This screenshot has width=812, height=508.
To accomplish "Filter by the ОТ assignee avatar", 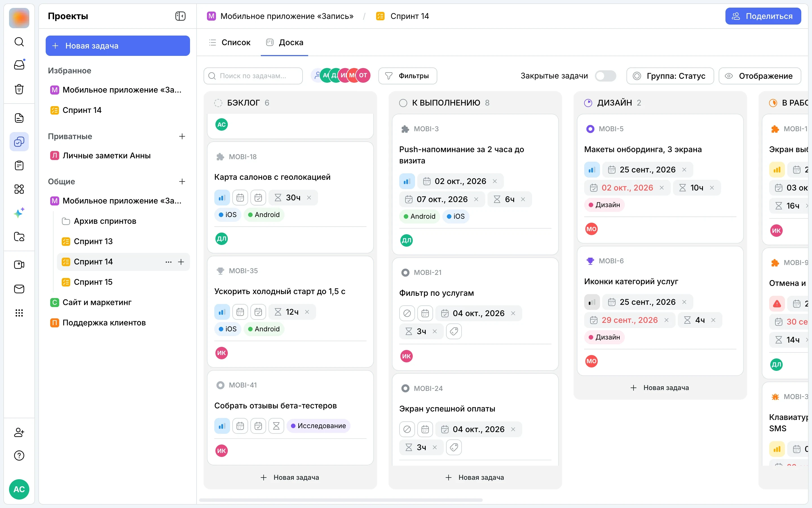I will pos(363,75).
